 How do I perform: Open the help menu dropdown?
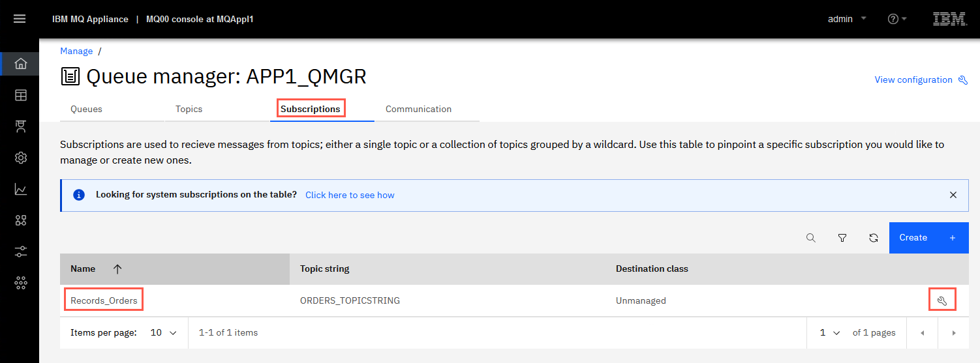pyautogui.click(x=897, y=19)
